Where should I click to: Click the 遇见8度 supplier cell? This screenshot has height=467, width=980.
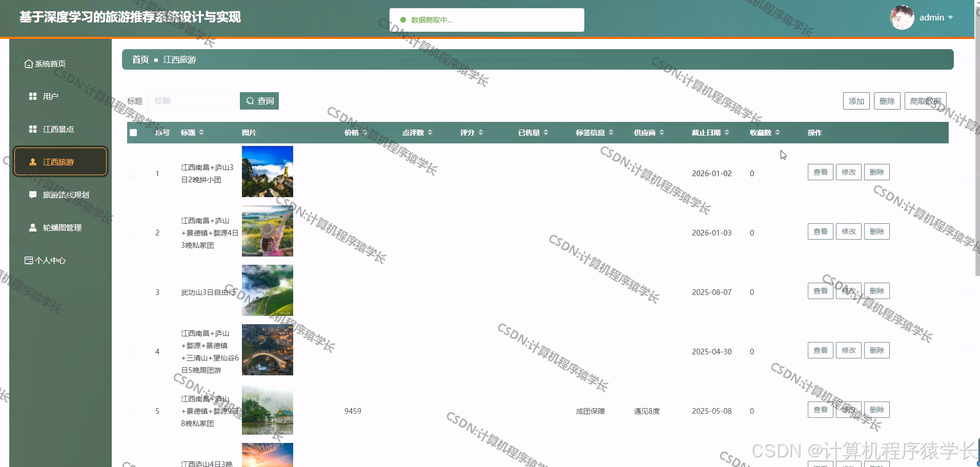[647, 411]
